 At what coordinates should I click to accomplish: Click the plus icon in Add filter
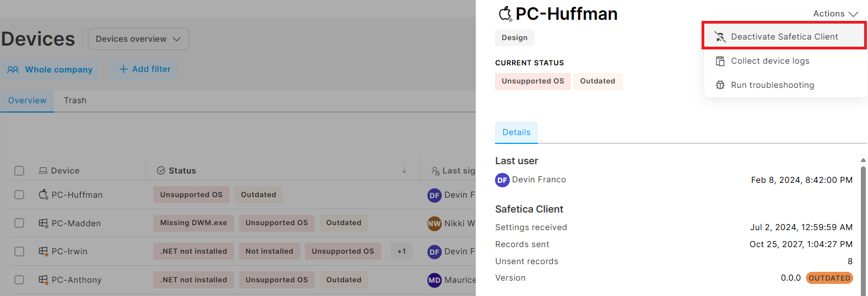point(124,69)
